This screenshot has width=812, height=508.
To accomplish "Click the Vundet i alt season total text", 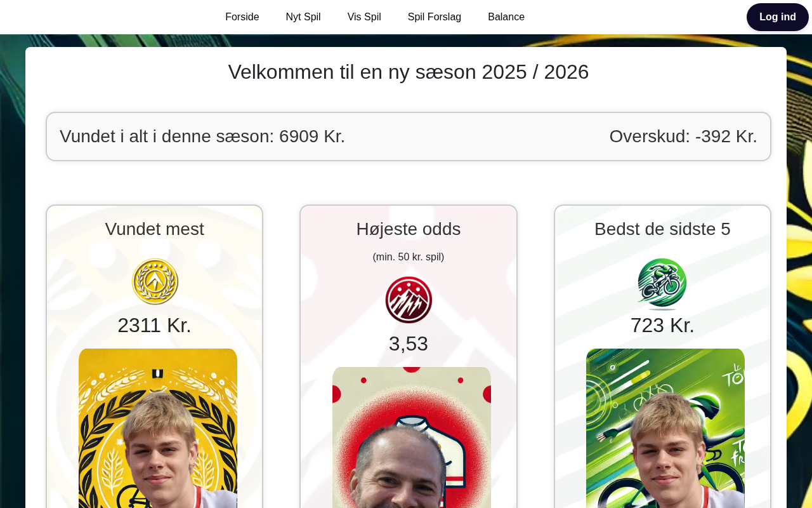I will (x=202, y=137).
